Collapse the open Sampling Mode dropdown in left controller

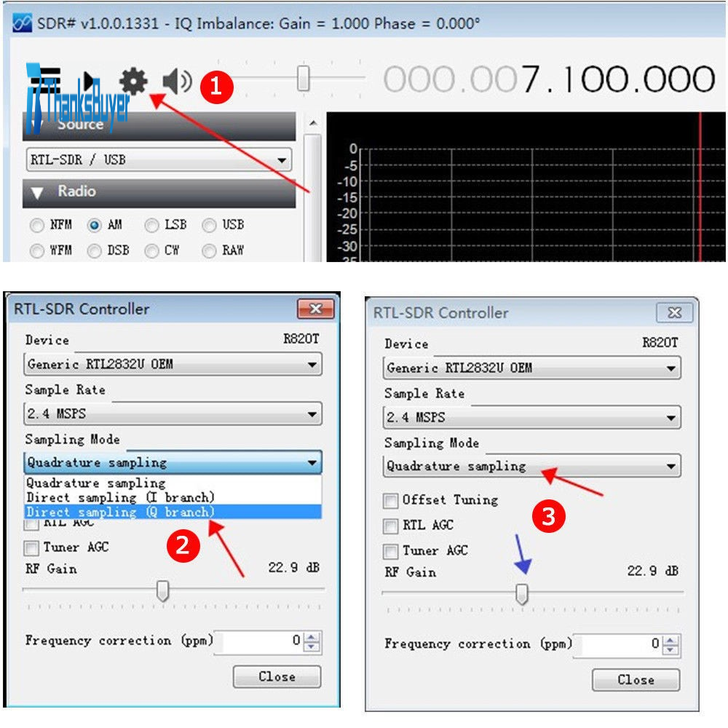[x=173, y=462]
